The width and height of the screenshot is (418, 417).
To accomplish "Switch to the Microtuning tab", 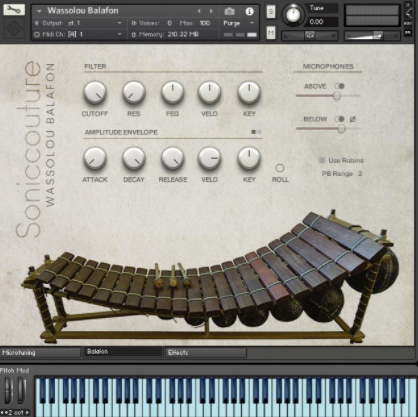I will [40, 353].
